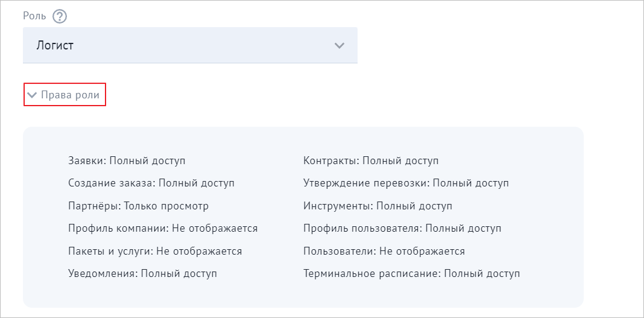Click Утверждение перевозки: Полный доступ line

click(x=406, y=183)
